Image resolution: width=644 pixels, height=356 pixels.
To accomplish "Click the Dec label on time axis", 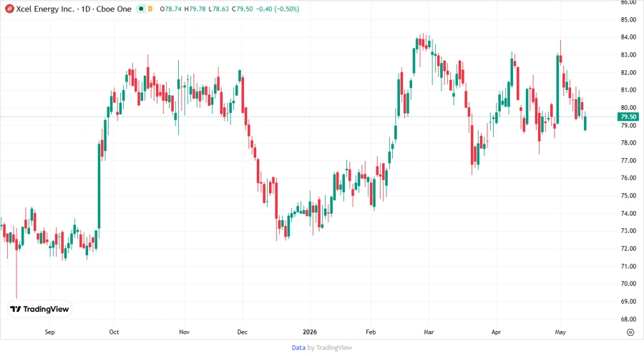I will (243, 332).
